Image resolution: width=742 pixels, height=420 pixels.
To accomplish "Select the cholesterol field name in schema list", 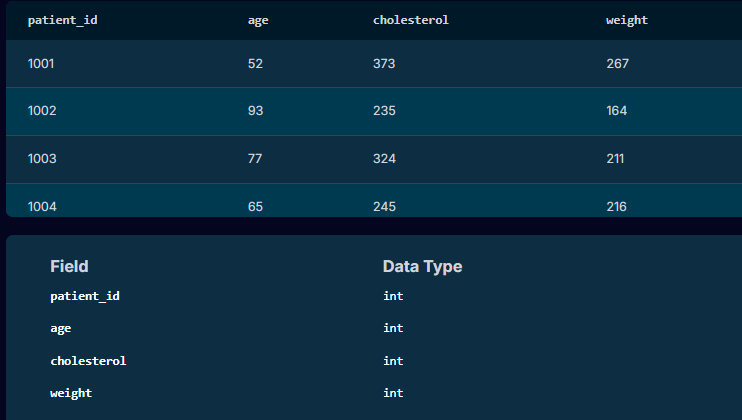I will click(x=88, y=360).
